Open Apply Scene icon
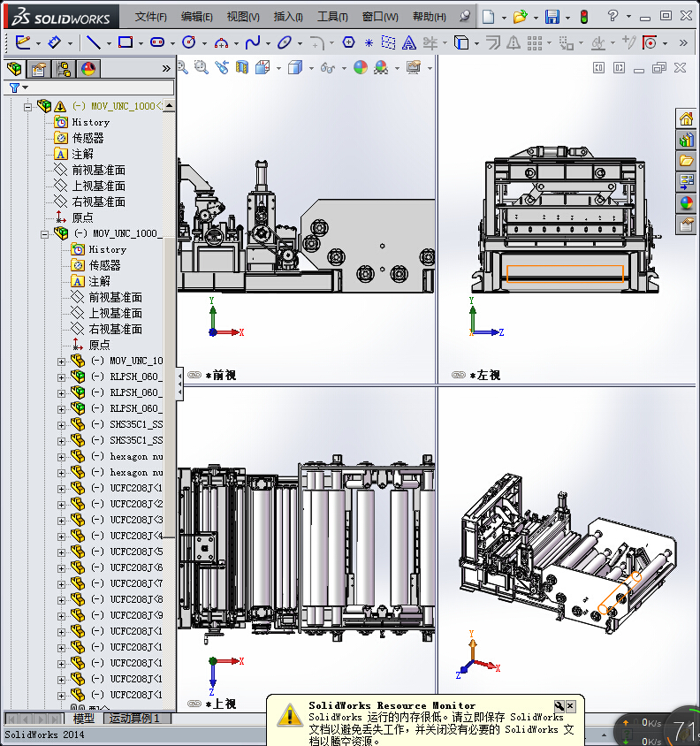 [x=381, y=67]
